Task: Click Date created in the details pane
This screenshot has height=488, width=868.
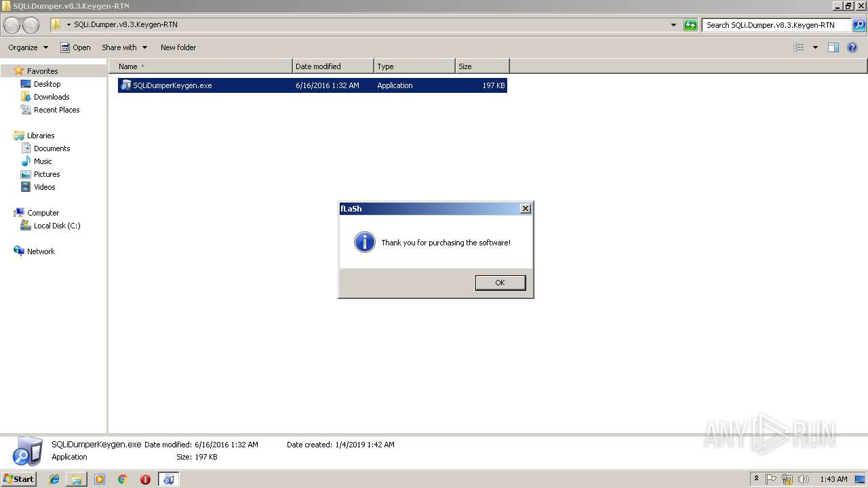Action: [x=340, y=445]
